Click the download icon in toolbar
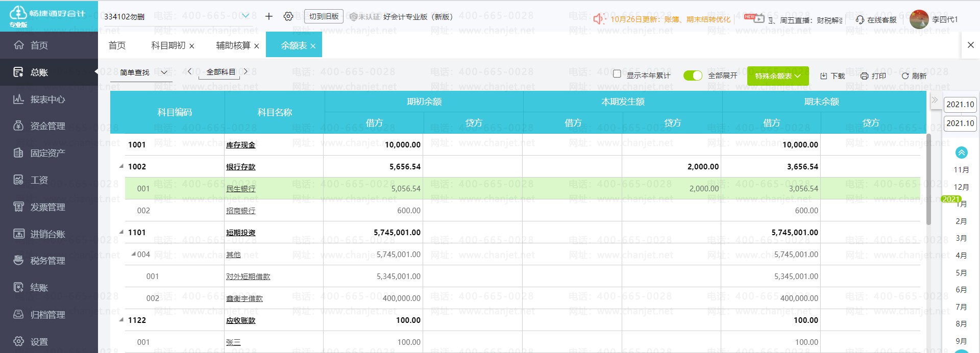This screenshot has height=353, width=980. pos(823,76)
